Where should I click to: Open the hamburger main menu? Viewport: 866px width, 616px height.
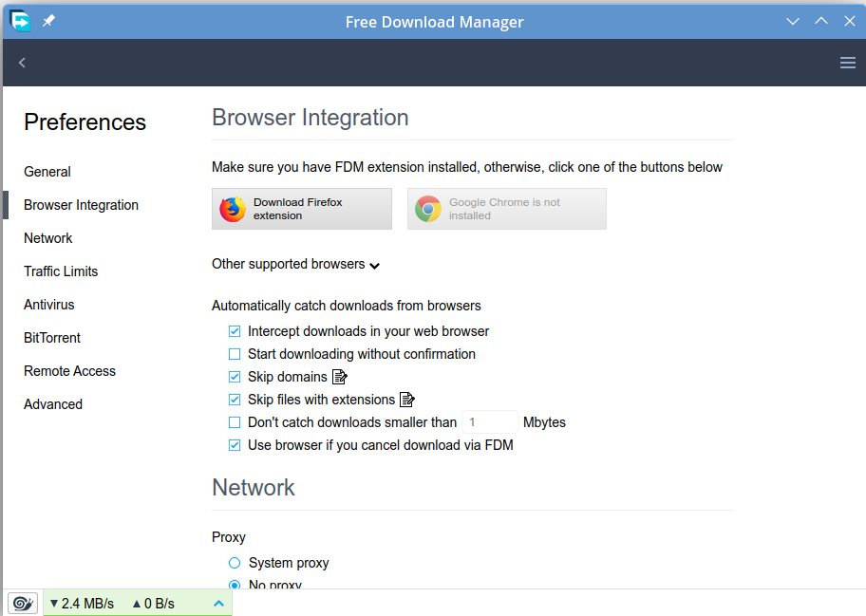(848, 63)
